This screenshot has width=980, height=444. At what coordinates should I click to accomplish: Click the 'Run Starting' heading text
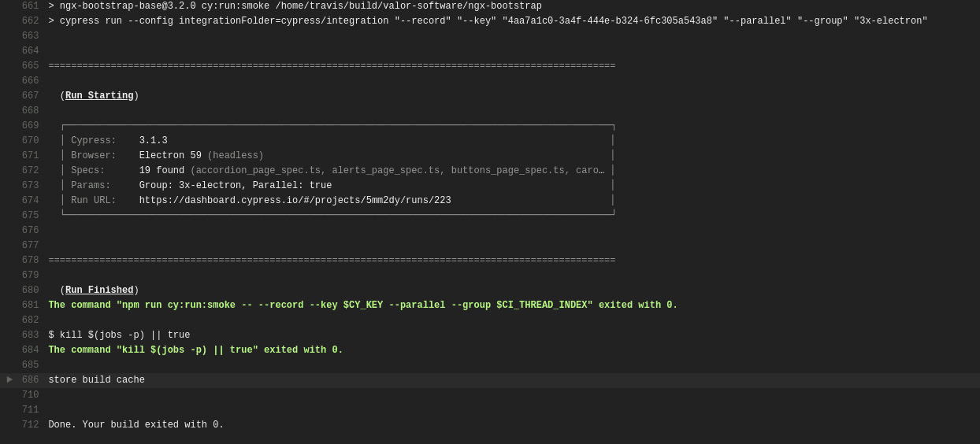[99, 96]
